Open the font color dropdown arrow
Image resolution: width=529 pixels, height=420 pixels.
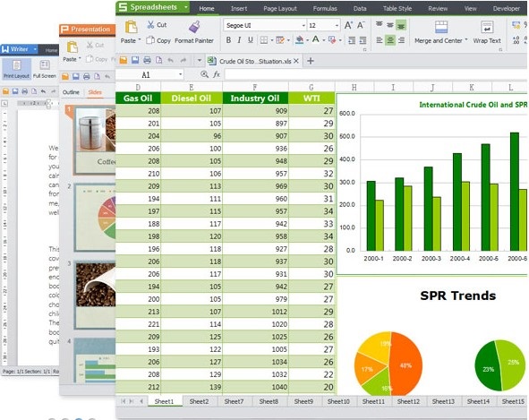[323, 40]
